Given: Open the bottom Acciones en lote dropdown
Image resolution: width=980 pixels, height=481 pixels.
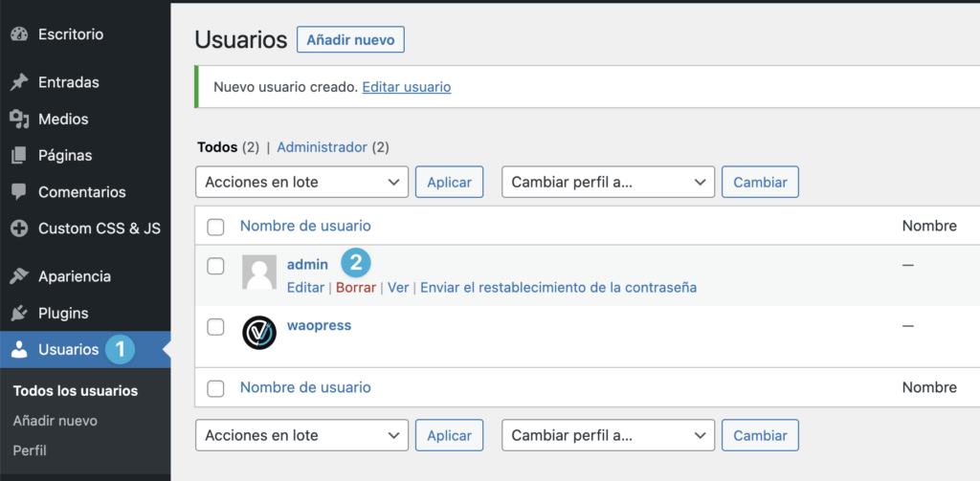Looking at the screenshot, I should tap(301, 435).
